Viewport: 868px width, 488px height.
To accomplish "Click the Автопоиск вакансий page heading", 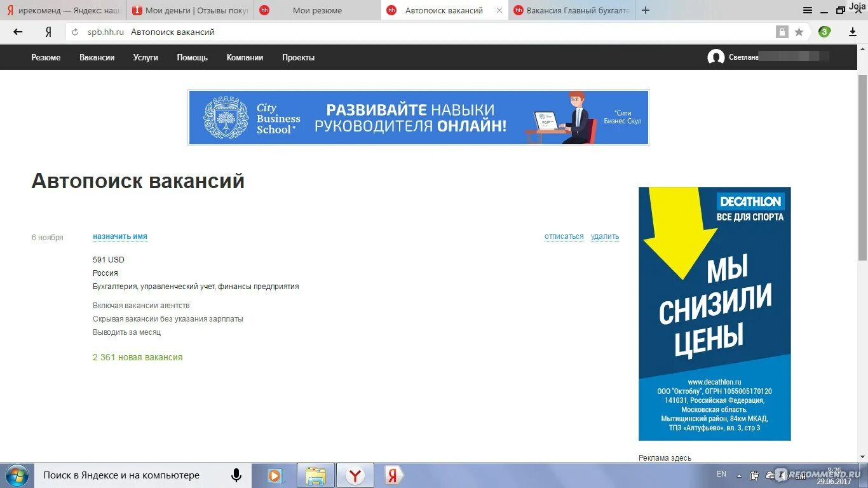I will click(x=138, y=181).
